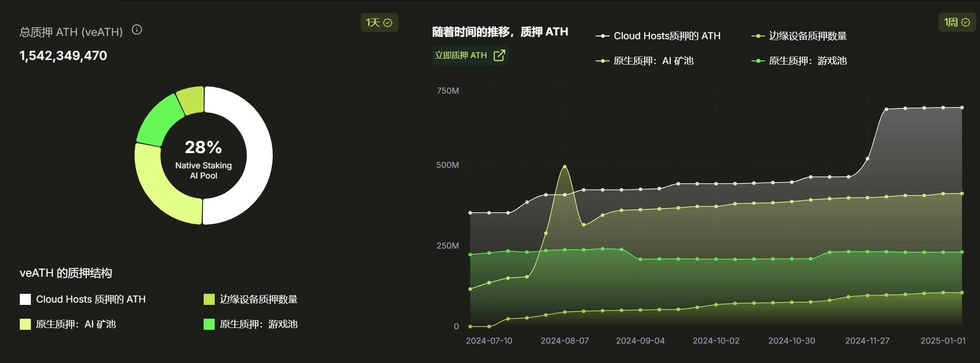Image resolution: width=980 pixels, height=363 pixels.
Task: Click the 28% Native Staking AI Pool center label
Action: point(203,159)
